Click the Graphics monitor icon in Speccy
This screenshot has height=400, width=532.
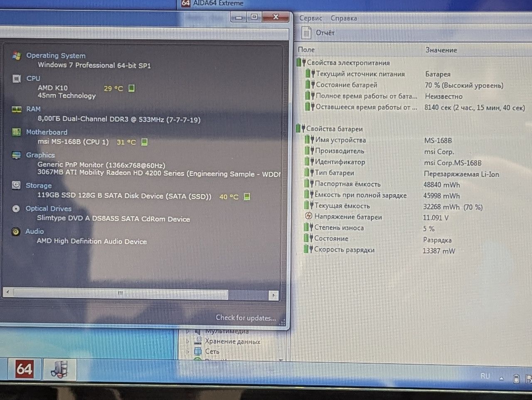pyautogui.click(x=16, y=155)
